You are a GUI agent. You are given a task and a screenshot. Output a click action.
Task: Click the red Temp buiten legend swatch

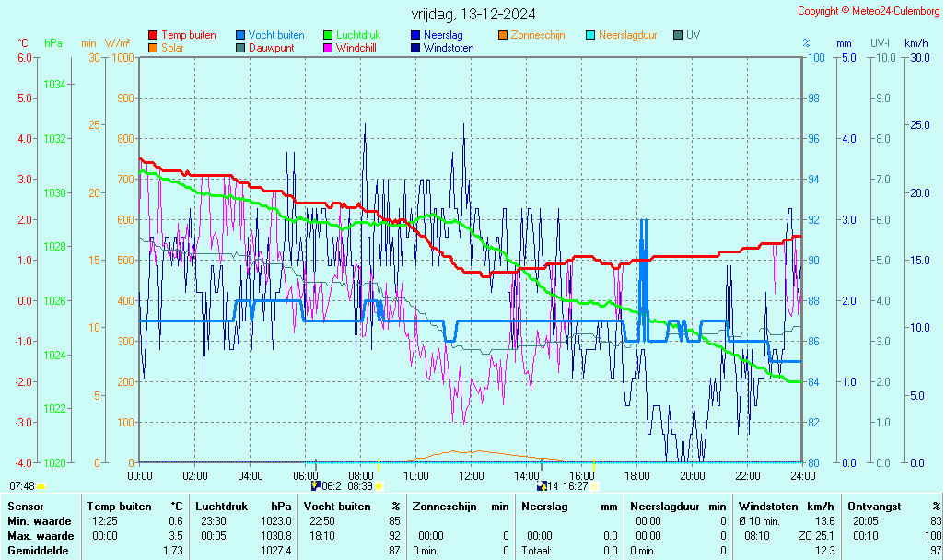pos(153,35)
